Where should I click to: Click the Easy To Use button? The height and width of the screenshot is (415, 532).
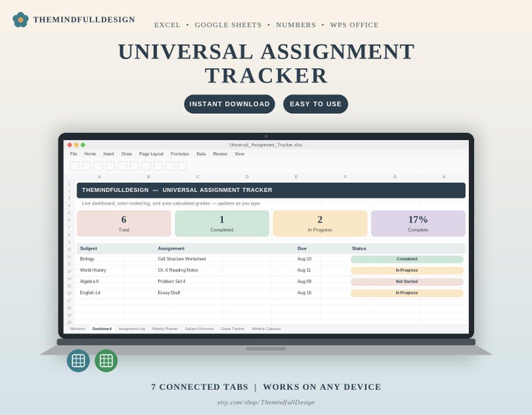pyautogui.click(x=316, y=104)
